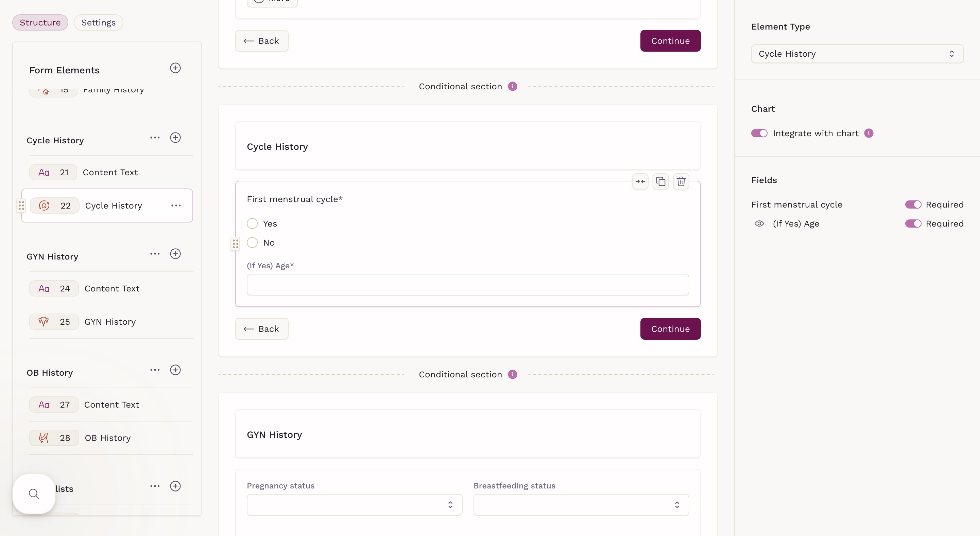
Task: Expand the Pregnancy status dropdown
Action: click(354, 504)
